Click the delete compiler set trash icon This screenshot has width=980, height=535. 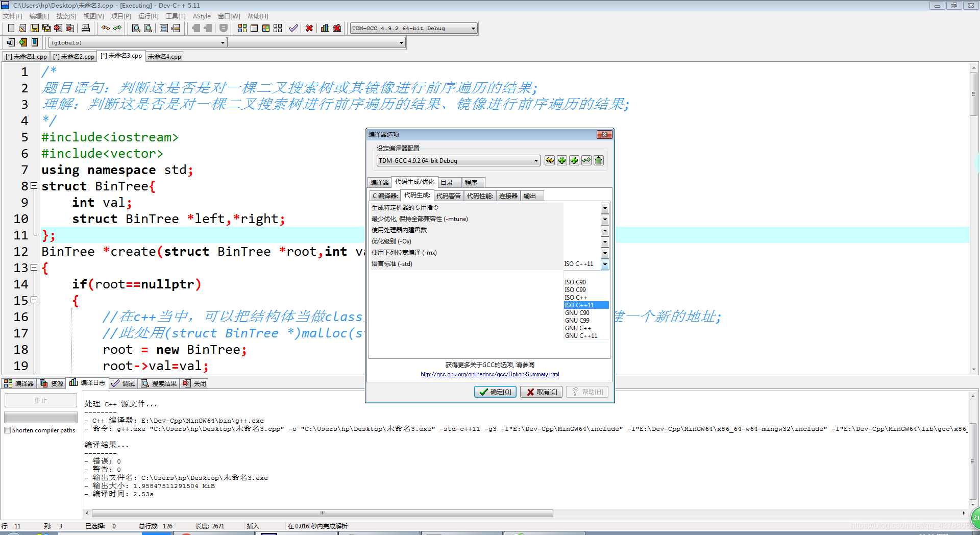click(599, 160)
